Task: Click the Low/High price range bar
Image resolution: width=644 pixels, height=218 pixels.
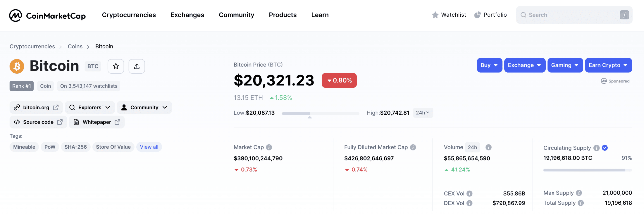Action: pyautogui.click(x=320, y=113)
